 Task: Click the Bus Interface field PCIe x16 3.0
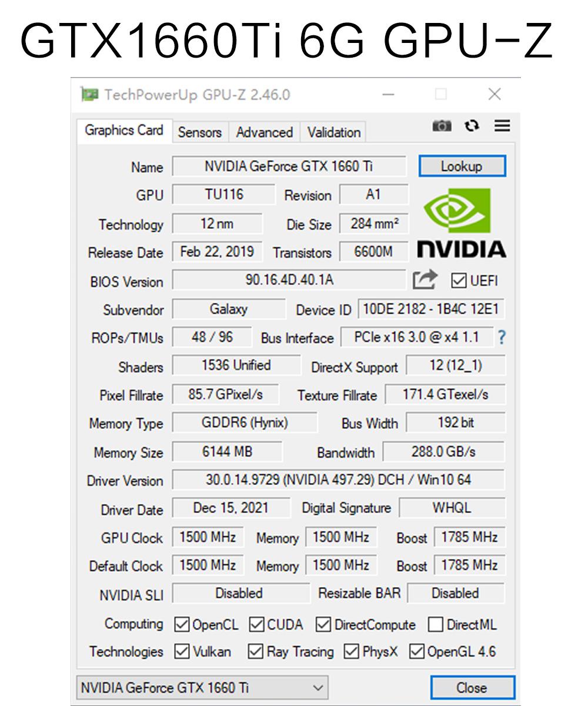point(416,337)
